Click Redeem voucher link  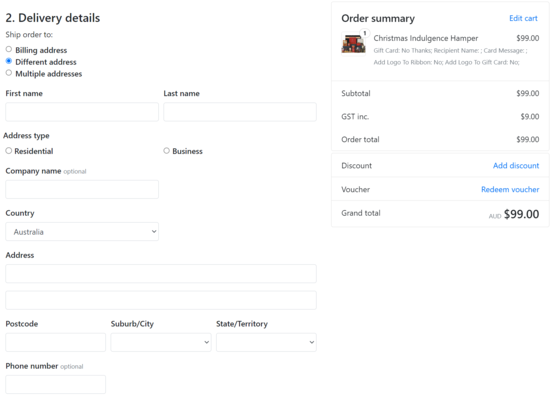510,189
